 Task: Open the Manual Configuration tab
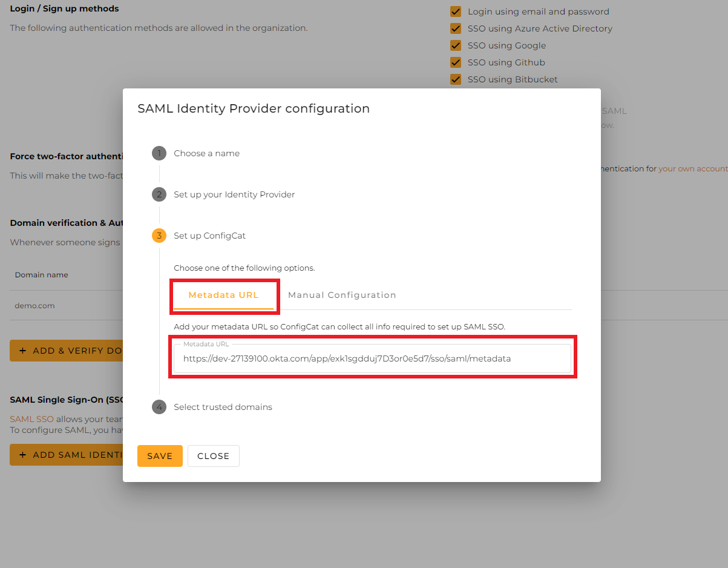click(342, 296)
